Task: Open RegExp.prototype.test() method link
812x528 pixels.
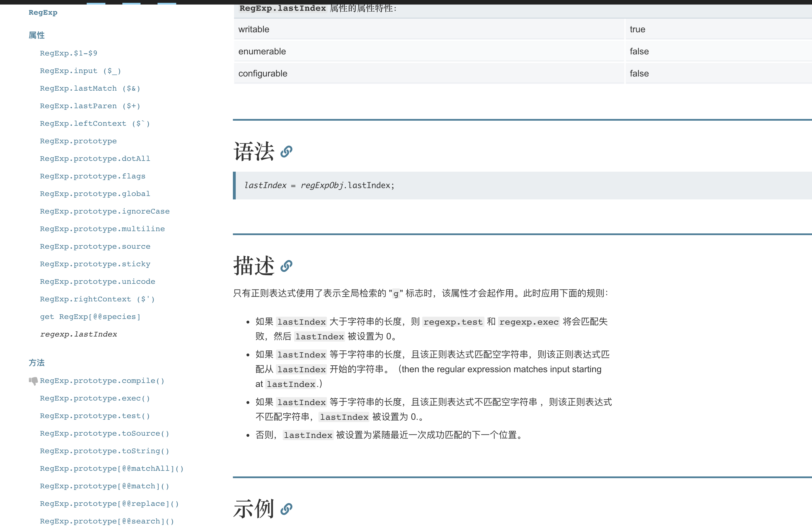Action: [95, 416]
